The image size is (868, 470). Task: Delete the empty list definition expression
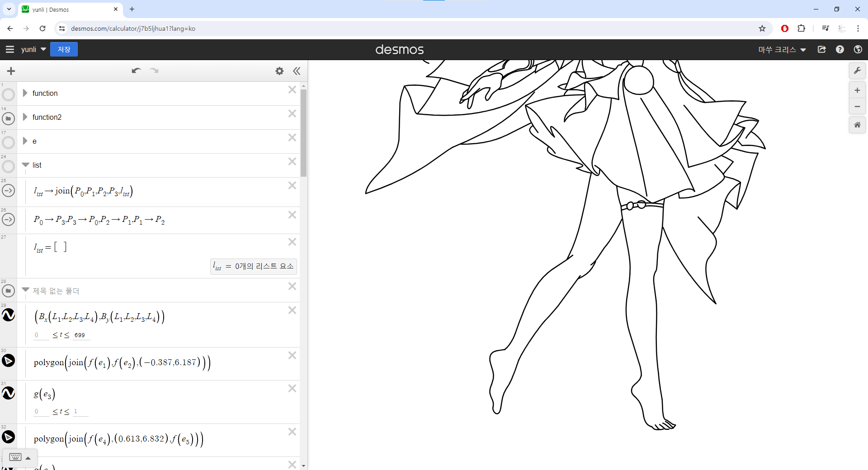pyautogui.click(x=292, y=242)
